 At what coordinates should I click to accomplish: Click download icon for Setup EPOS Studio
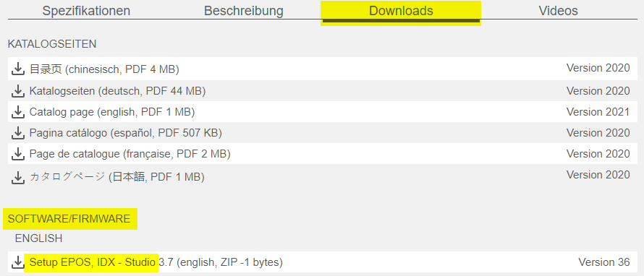(17, 262)
